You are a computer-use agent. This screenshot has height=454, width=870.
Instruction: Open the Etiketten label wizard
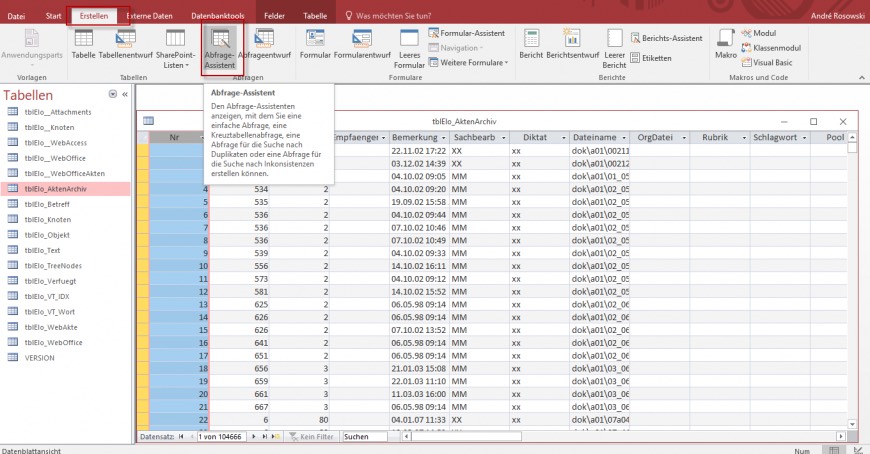651,58
